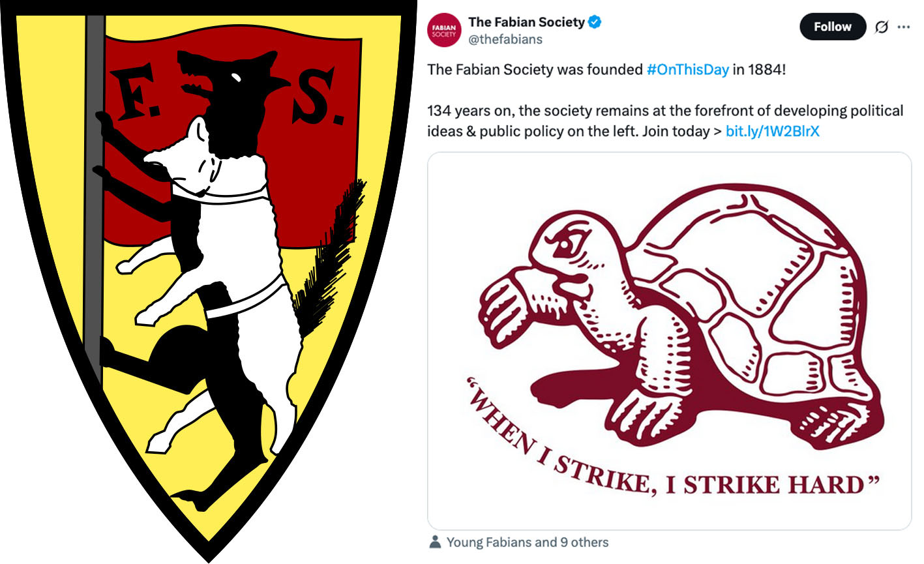The height and width of the screenshot is (564, 924).
Task: Open the three-dots more options menu
Action: [x=903, y=27]
